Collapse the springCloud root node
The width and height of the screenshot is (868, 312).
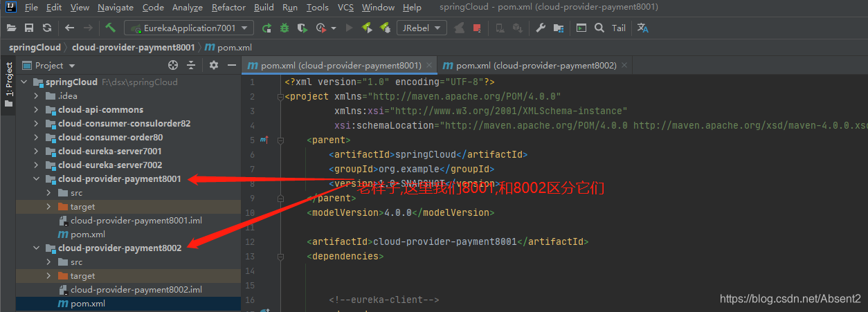(x=26, y=82)
